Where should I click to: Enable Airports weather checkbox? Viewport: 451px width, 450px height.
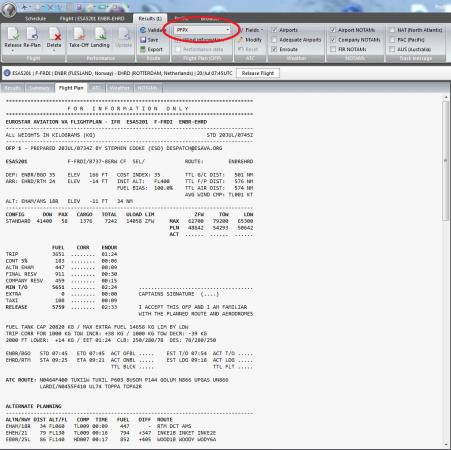click(274, 30)
